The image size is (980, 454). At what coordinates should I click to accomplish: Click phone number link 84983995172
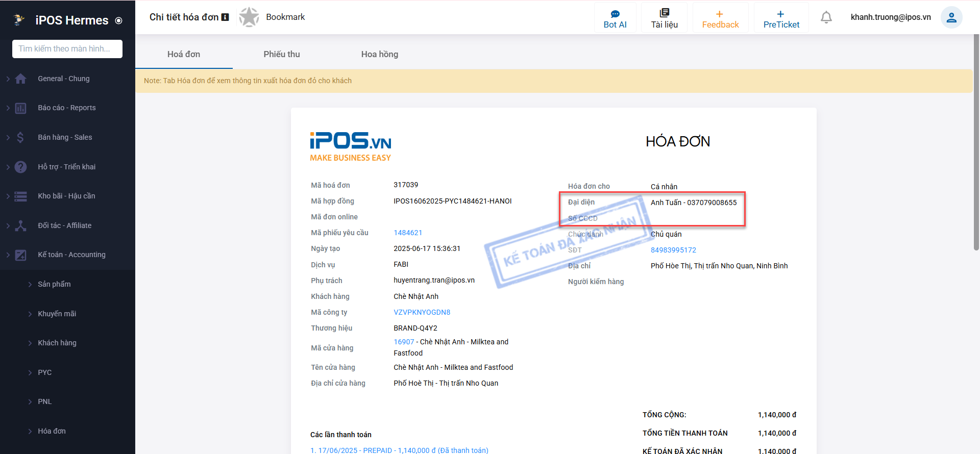[673, 250]
